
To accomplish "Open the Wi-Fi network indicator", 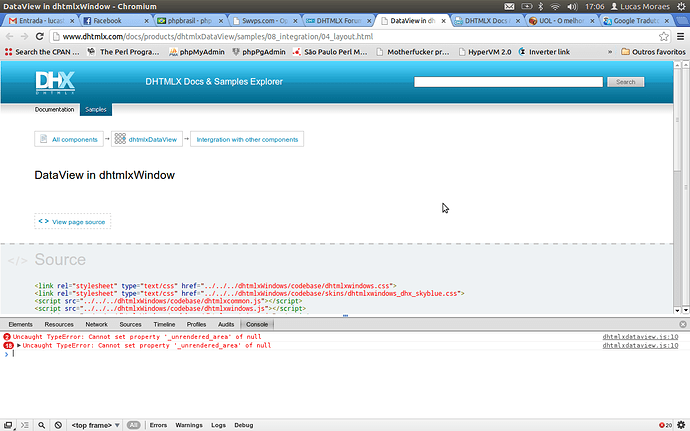I will [555, 6].
